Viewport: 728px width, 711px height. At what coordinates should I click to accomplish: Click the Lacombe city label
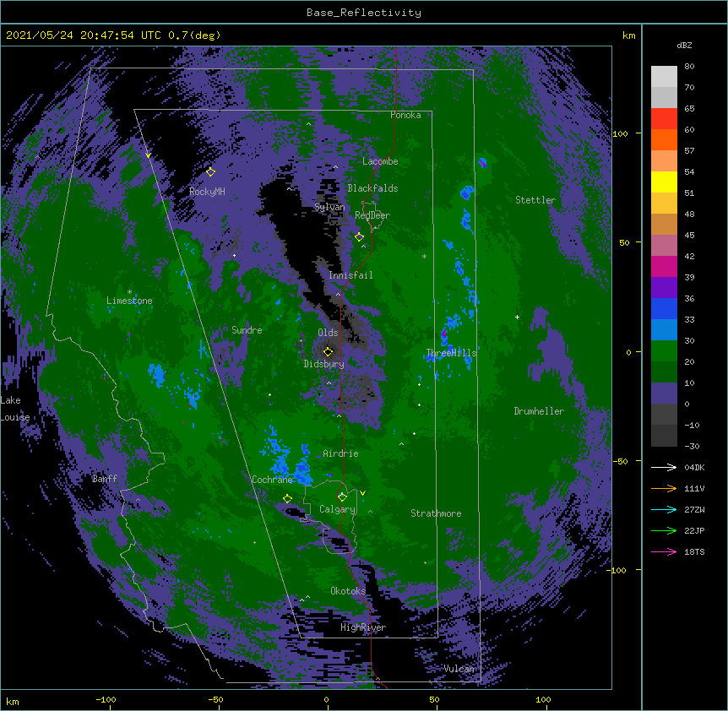pyautogui.click(x=380, y=161)
